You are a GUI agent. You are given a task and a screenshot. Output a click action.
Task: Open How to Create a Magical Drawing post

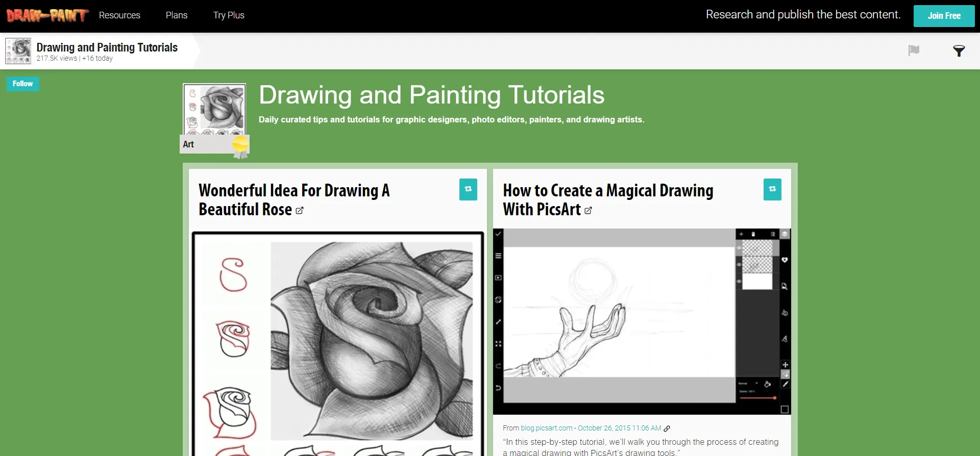608,199
